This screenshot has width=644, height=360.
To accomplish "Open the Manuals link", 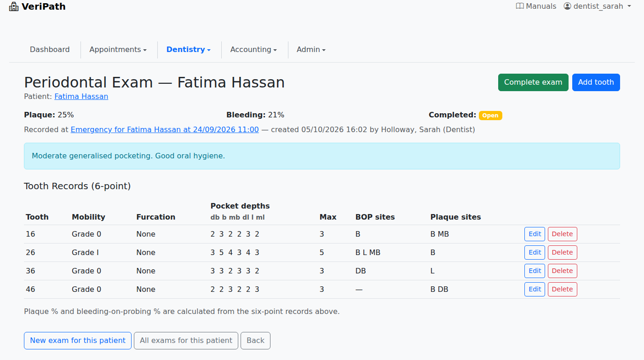I will coord(536,6).
